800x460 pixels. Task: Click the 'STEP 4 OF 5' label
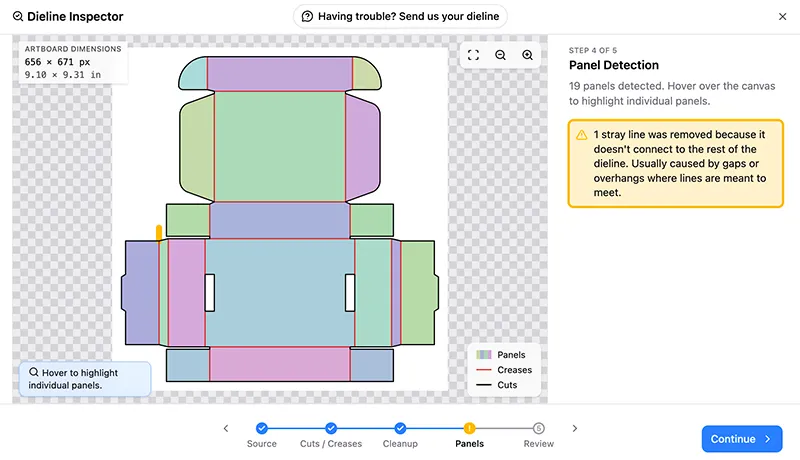(x=593, y=50)
